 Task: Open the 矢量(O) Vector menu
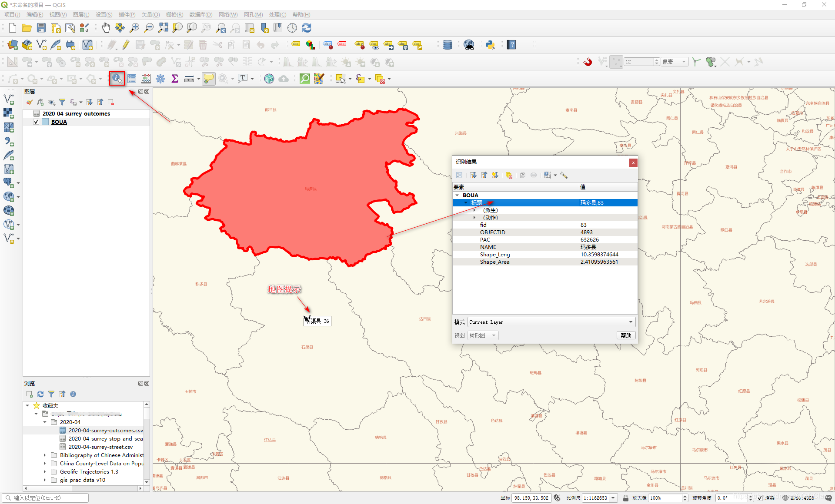point(150,14)
